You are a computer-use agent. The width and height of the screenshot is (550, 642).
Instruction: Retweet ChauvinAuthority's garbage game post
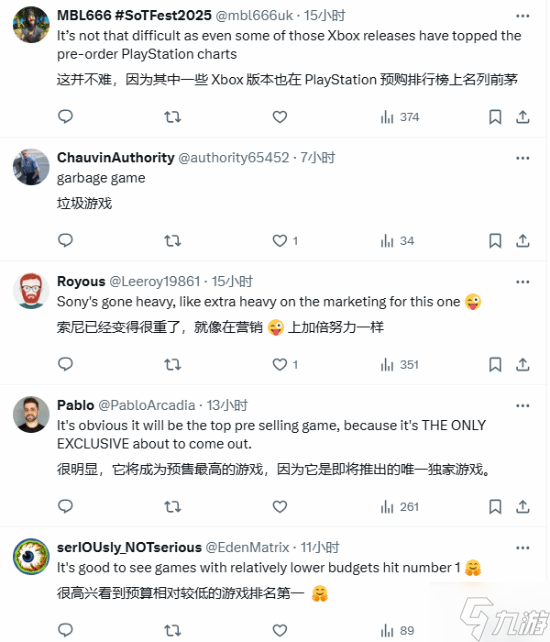click(x=172, y=241)
